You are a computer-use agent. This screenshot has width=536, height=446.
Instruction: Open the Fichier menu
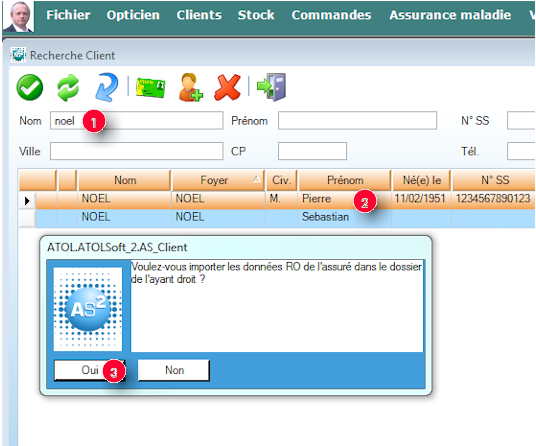click(x=68, y=15)
